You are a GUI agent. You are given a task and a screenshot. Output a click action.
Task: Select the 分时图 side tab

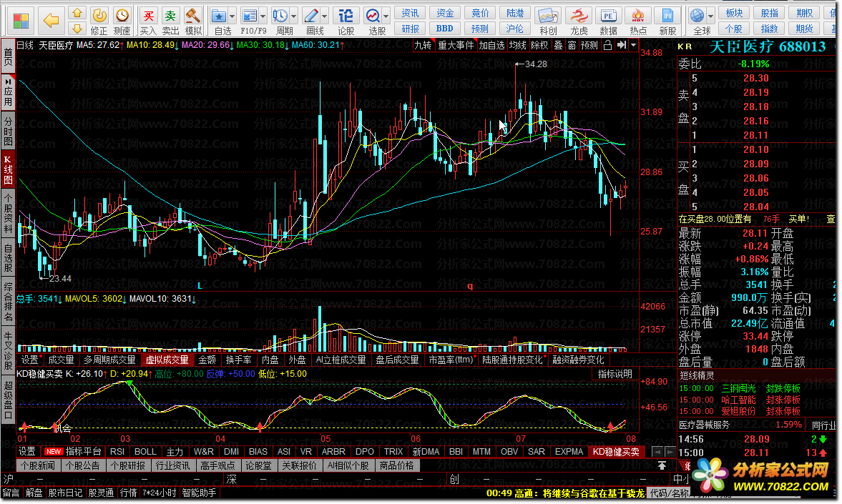pyautogui.click(x=8, y=130)
